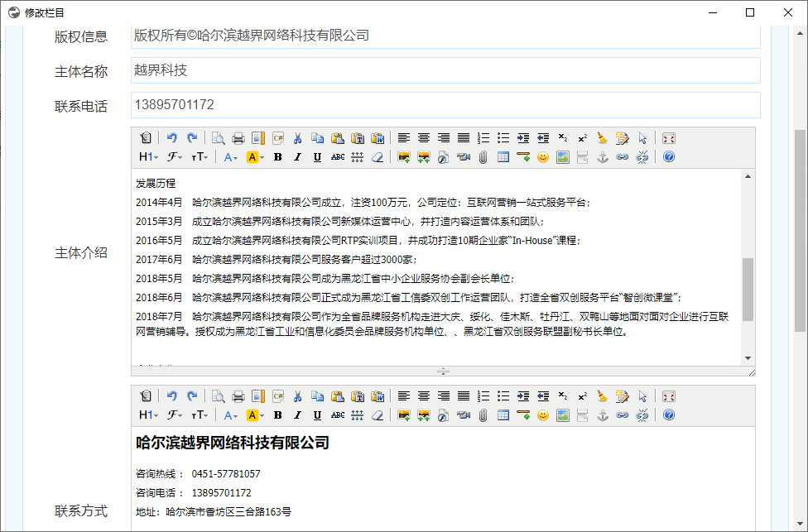Toggle source mode in 联系方式 editor
This screenshot has height=532, width=808.
[x=146, y=396]
